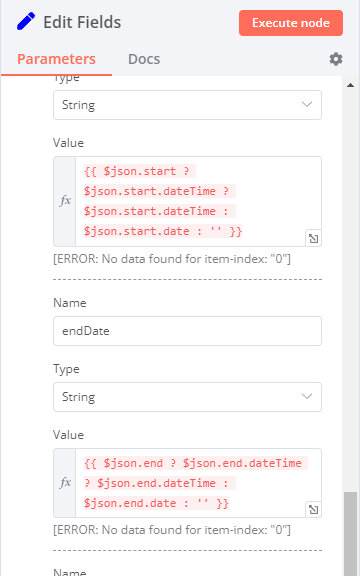Click the Type label above endDate's dropdown
Image resolution: width=360 pixels, height=576 pixels.
pyautogui.click(x=66, y=369)
